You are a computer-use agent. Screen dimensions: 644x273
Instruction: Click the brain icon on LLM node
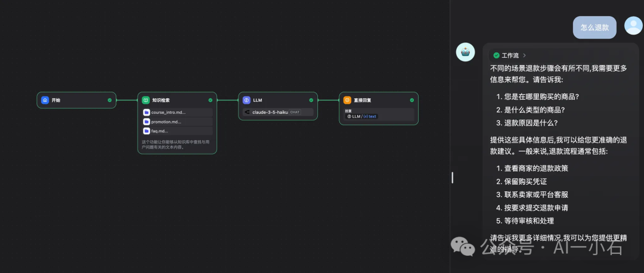click(x=246, y=100)
